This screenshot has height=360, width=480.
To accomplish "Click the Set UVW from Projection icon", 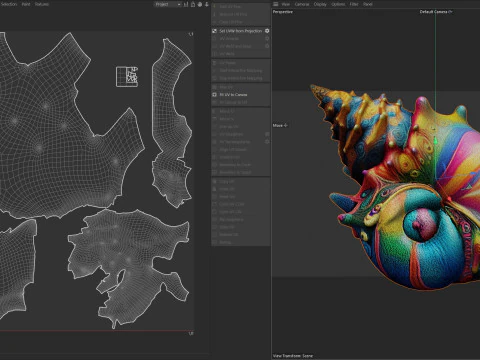I will 215,31.
